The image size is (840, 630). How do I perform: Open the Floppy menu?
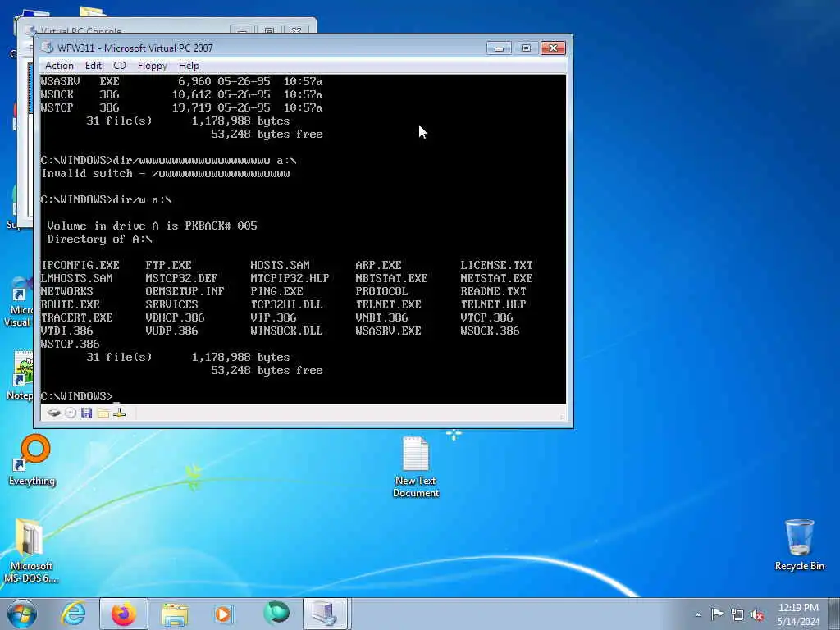tap(152, 66)
